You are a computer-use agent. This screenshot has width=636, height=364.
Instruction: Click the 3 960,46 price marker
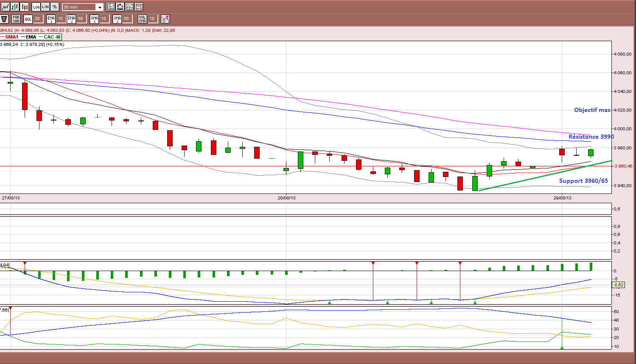click(x=623, y=166)
